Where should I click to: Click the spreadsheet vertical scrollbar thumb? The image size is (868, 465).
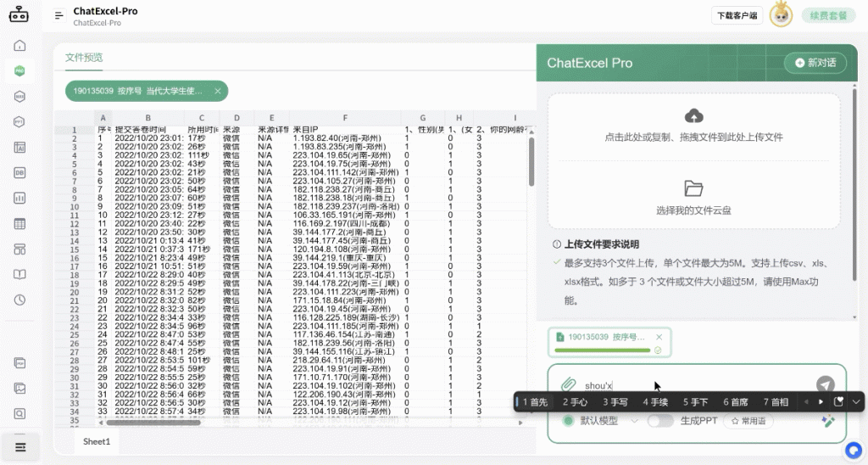(531, 161)
